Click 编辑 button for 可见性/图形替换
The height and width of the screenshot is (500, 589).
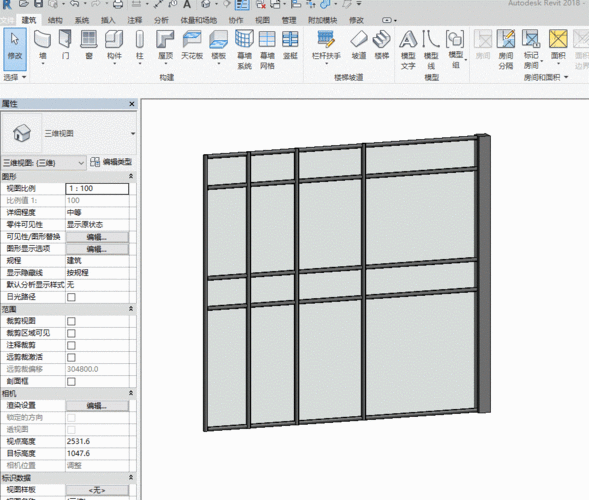(x=97, y=237)
